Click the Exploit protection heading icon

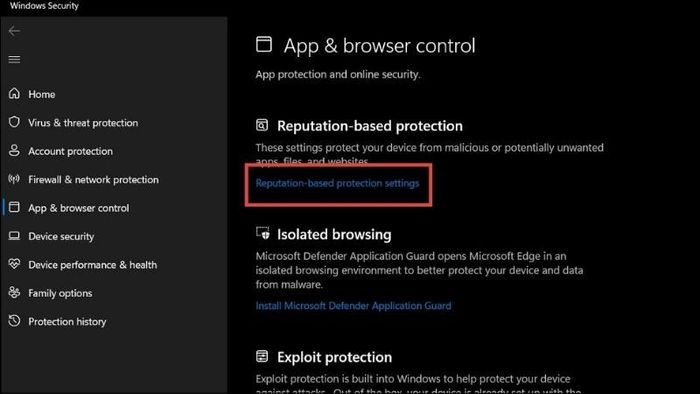(x=262, y=356)
